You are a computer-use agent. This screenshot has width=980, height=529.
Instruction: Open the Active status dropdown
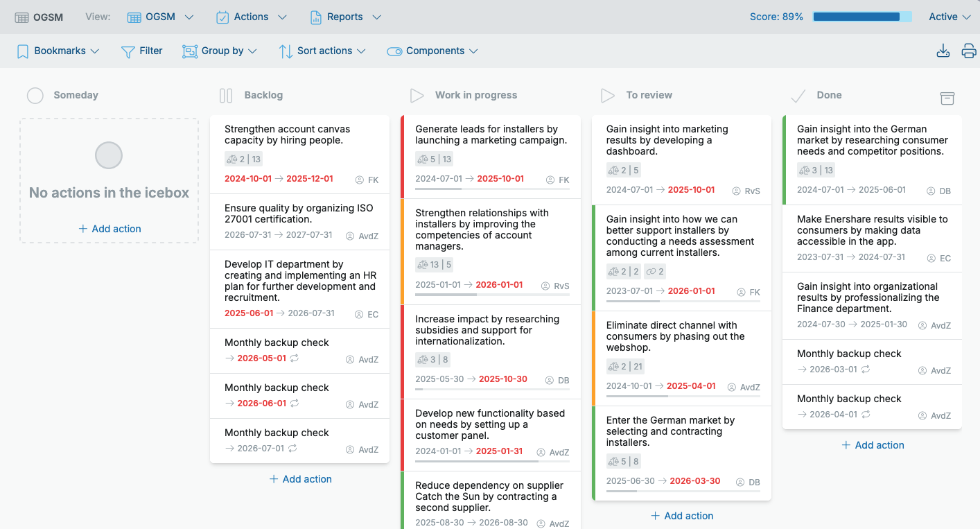click(950, 17)
